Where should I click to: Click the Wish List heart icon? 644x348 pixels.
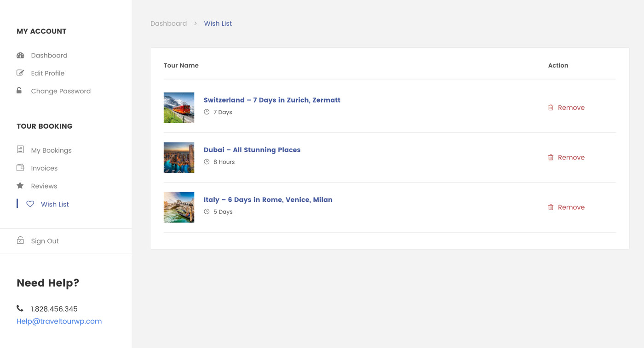[x=30, y=204]
